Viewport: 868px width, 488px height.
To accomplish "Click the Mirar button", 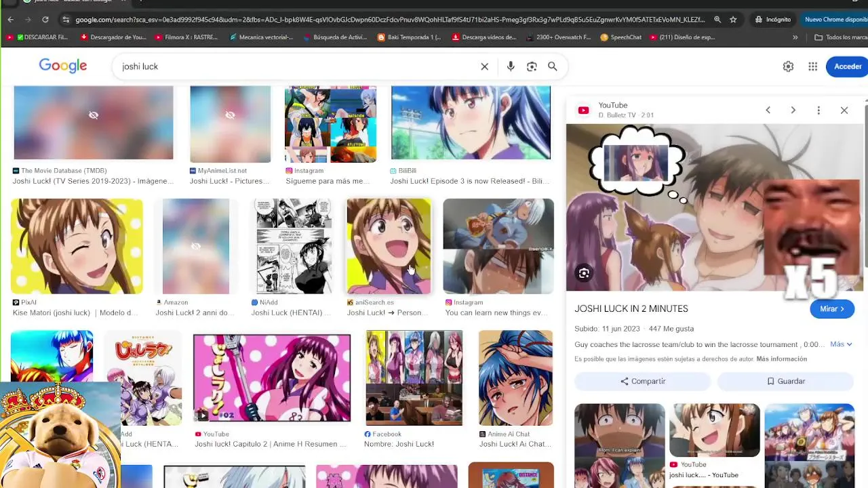I will (831, 308).
